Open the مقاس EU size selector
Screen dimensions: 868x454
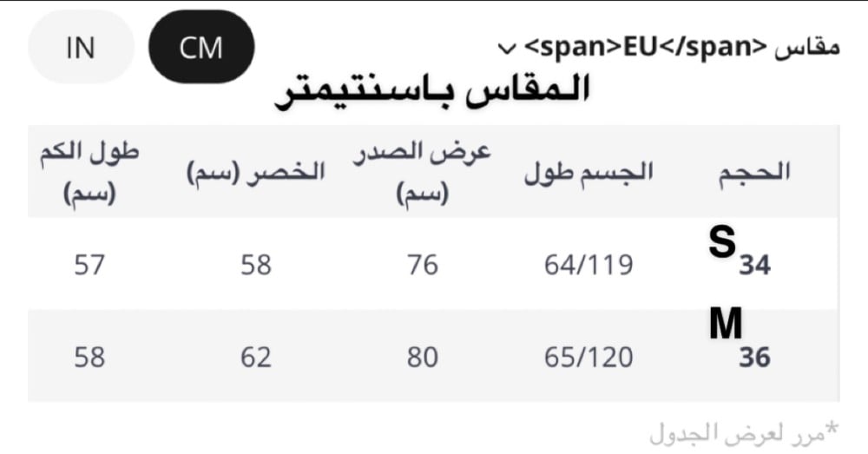pos(668,46)
